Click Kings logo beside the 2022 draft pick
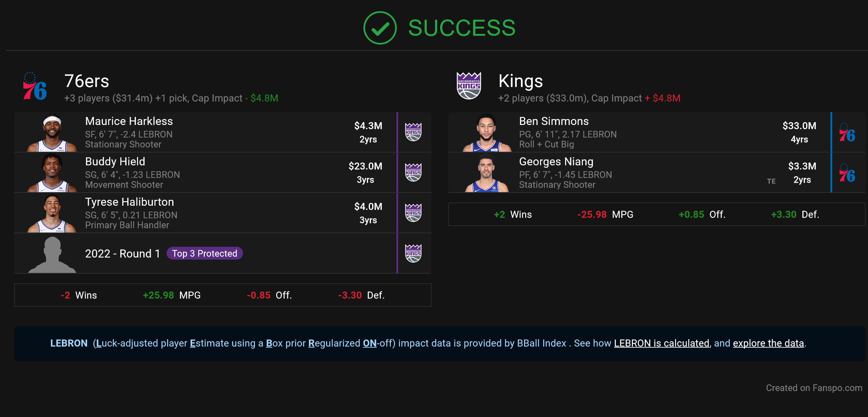The height and width of the screenshot is (417, 868). 413,253
